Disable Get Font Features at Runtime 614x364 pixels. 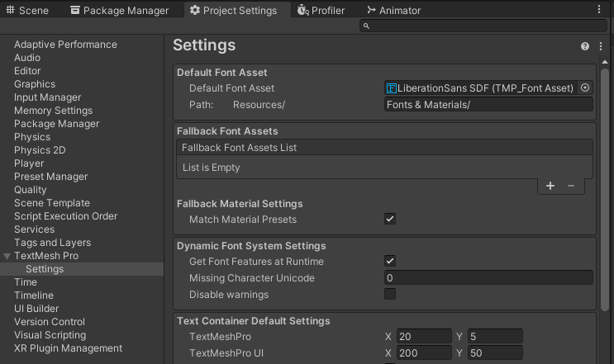pyautogui.click(x=390, y=262)
